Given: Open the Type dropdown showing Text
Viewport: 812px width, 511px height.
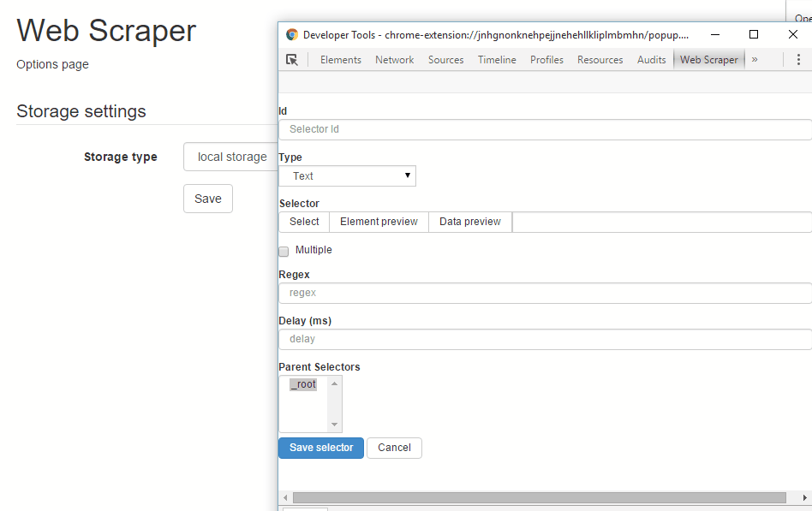Looking at the screenshot, I should [348, 176].
